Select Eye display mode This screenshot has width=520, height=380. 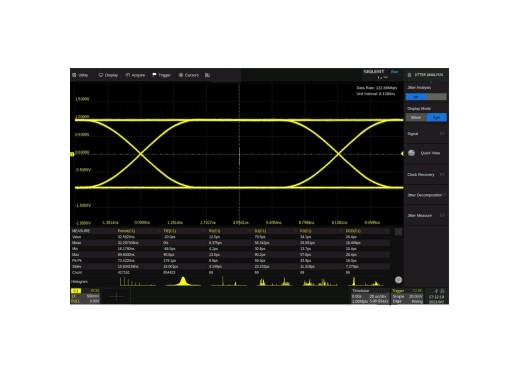[437, 117]
